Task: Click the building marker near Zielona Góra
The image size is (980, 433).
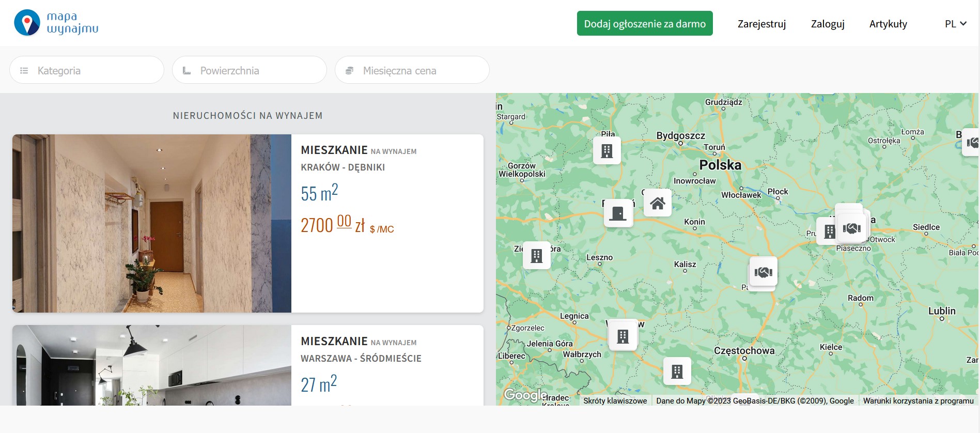Action: 537,255
